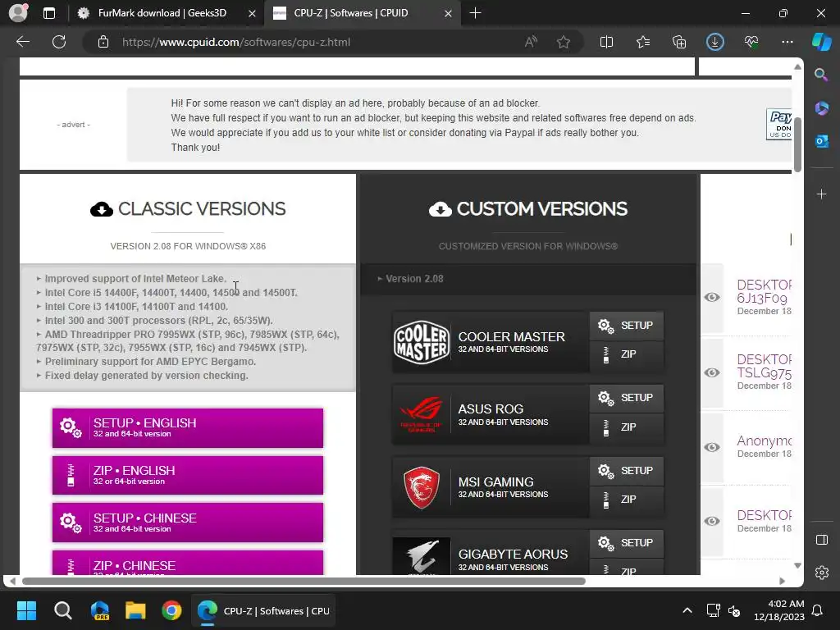Click the sidebar Search icon
This screenshot has height=630, width=840.
(x=821, y=75)
